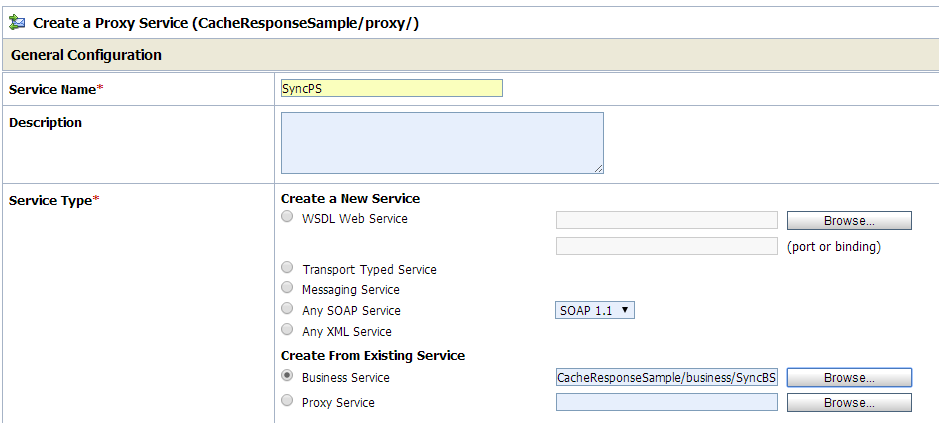Select Any SOAP Service radio button
The width and height of the screenshot is (939, 423).
click(288, 309)
